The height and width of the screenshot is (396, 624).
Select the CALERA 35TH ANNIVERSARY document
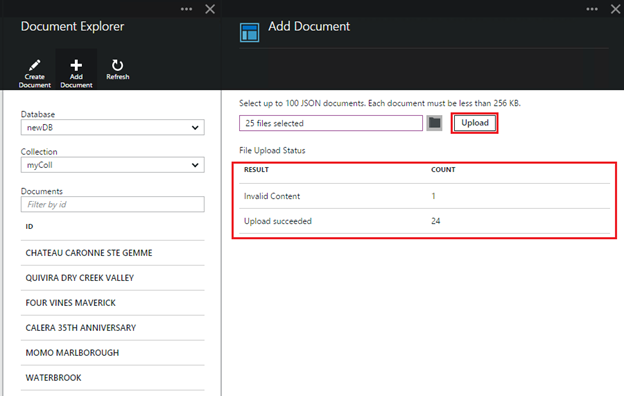pyautogui.click(x=113, y=328)
